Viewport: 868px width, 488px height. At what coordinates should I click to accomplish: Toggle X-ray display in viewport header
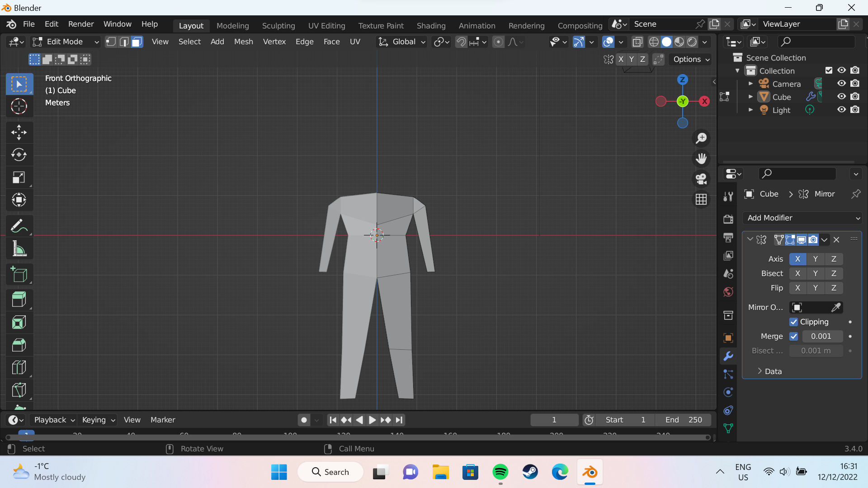(x=637, y=42)
